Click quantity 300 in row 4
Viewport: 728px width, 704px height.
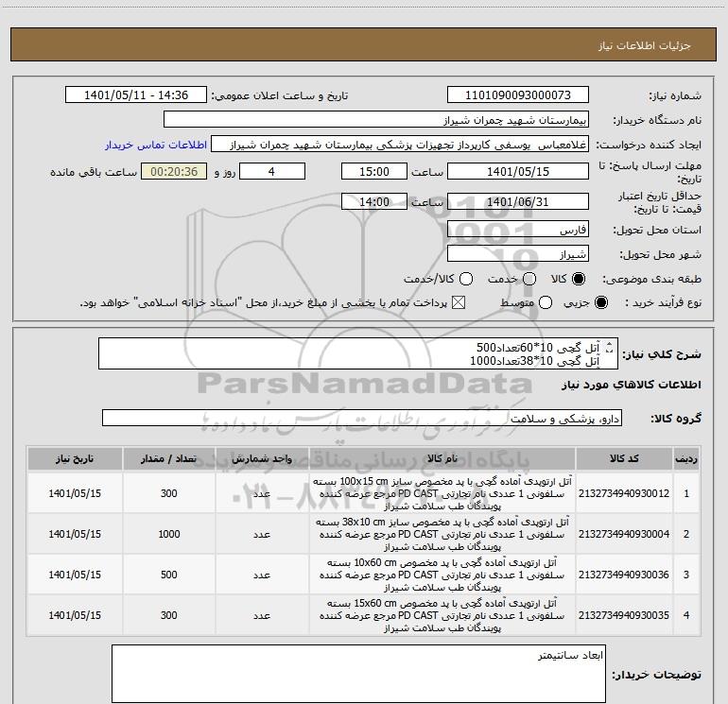[x=169, y=615]
